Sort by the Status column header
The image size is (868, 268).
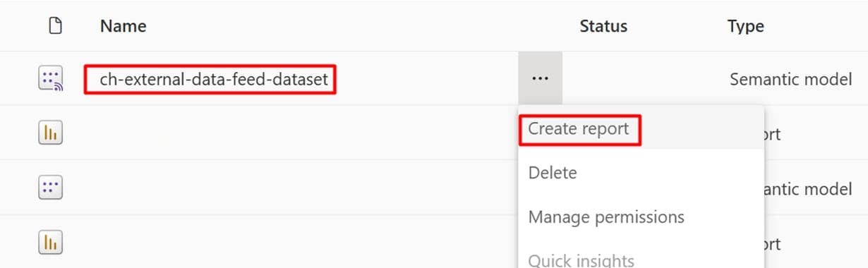pos(603,26)
